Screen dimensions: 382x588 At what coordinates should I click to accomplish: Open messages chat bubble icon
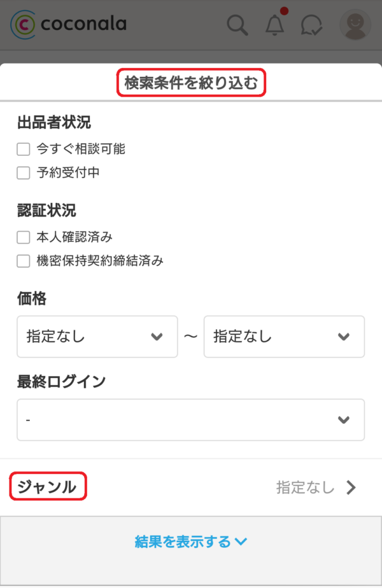point(312,25)
